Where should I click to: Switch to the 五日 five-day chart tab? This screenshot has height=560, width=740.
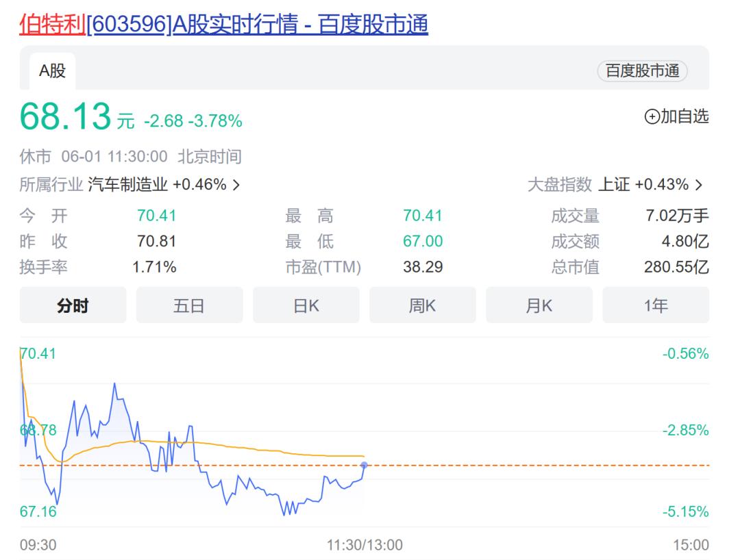click(189, 306)
